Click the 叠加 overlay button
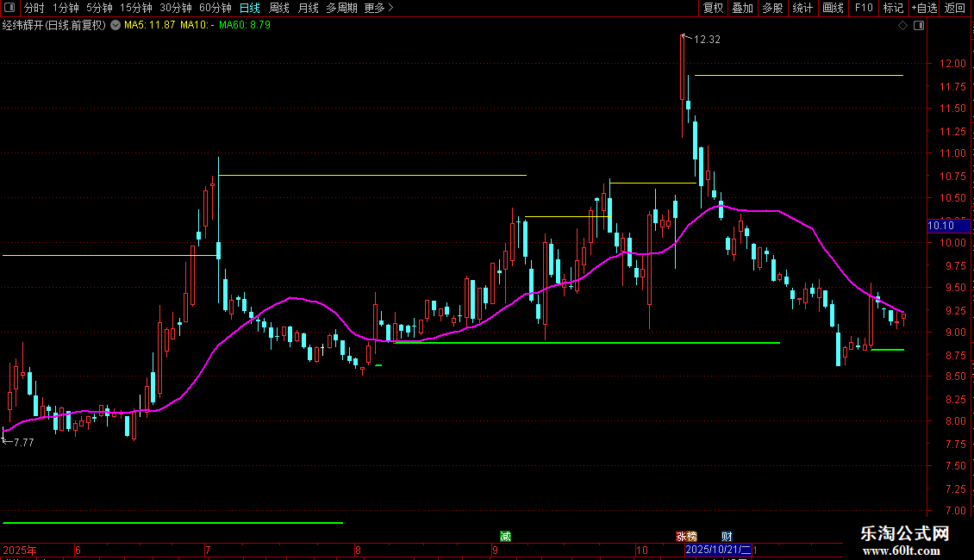This screenshot has height=560, width=974. pyautogui.click(x=742, y=8)
